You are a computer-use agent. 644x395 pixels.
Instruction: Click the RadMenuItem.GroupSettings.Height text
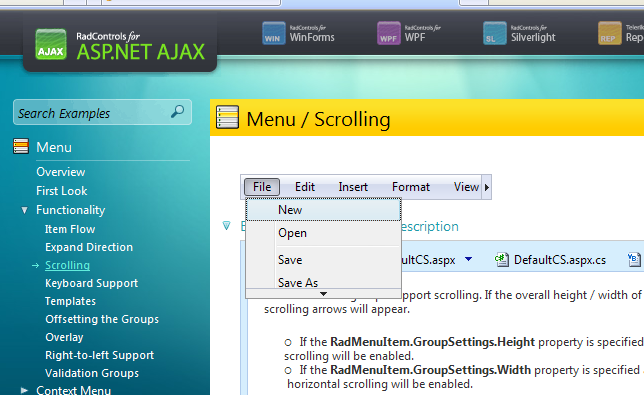coord(432,342)
